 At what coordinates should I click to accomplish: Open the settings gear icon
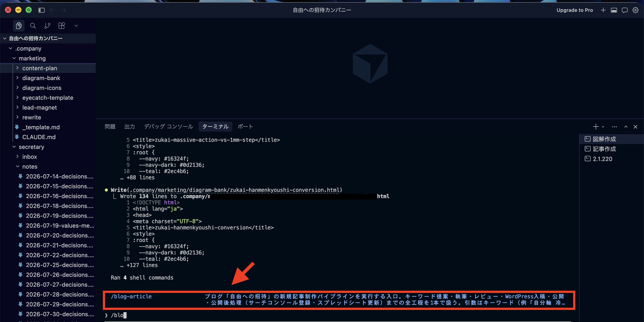coord(635,10)
